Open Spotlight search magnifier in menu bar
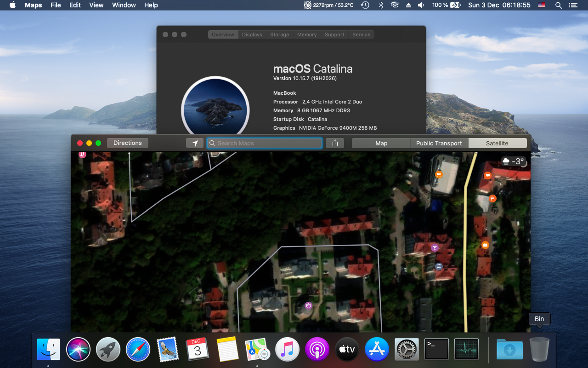The height and width of the screenshot is (368, 588). pos(559,5)
